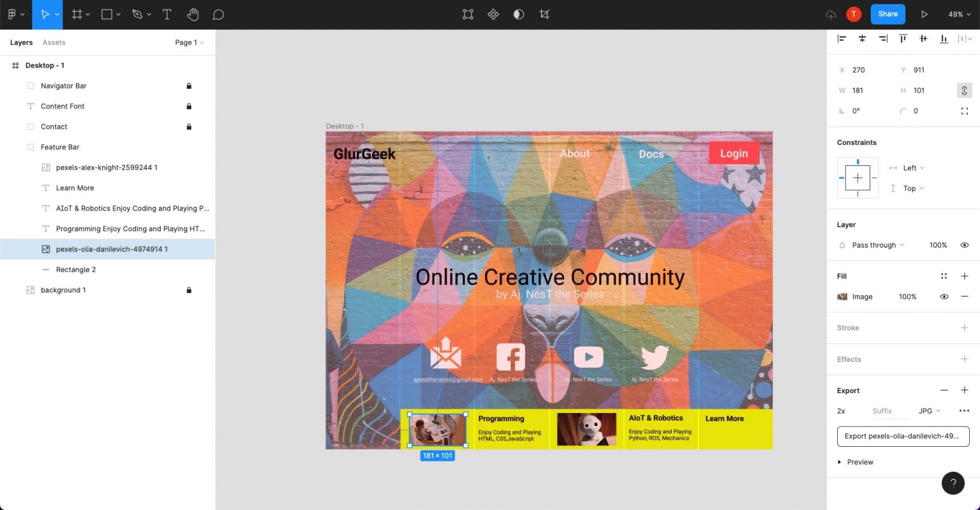Click the Present play button
The image size is (980, 510).
[x=924, y=14]
